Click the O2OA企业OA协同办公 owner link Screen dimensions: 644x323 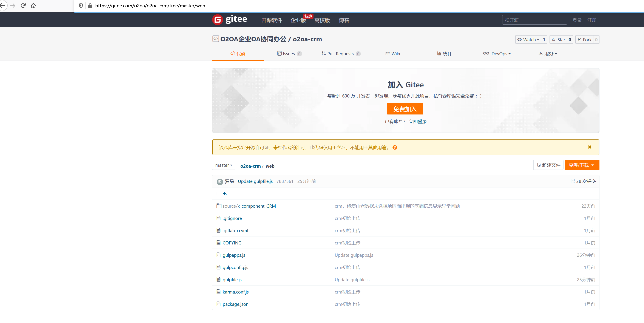pos(253,39)
